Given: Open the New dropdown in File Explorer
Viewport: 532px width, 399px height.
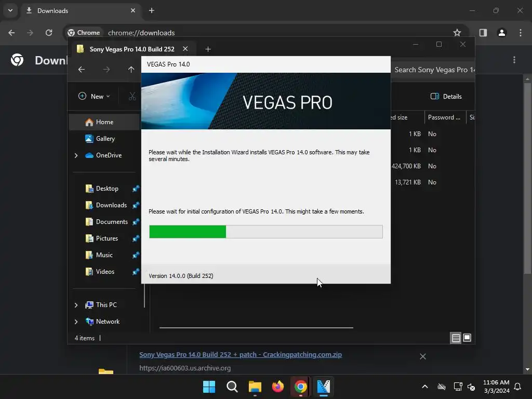Looking at the screenshot, I should (x=94, y=96).
